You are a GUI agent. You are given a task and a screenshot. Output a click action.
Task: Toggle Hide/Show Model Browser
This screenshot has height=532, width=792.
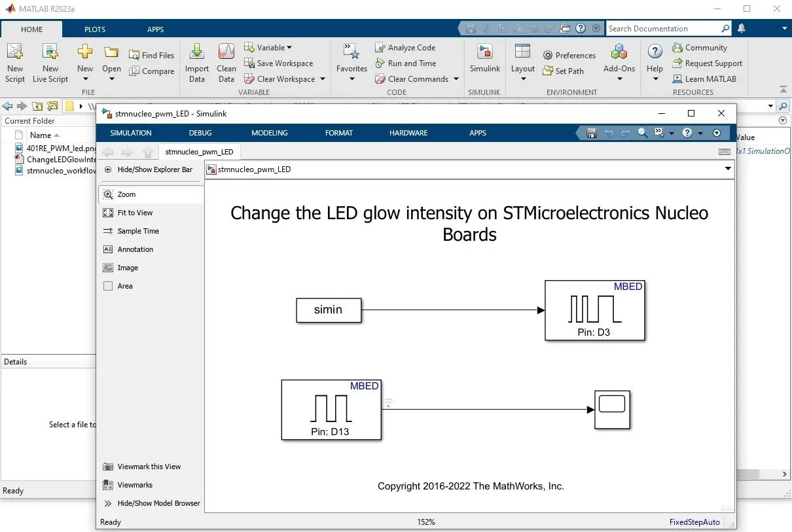152,503
